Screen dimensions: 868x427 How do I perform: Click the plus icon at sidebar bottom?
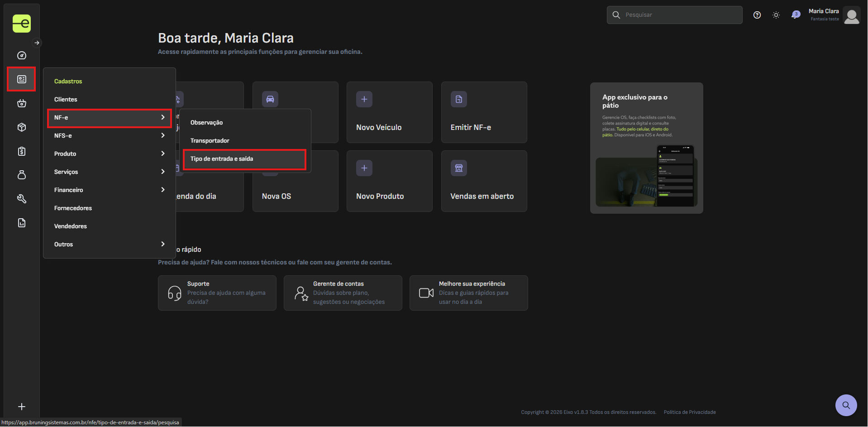point(22,407)
